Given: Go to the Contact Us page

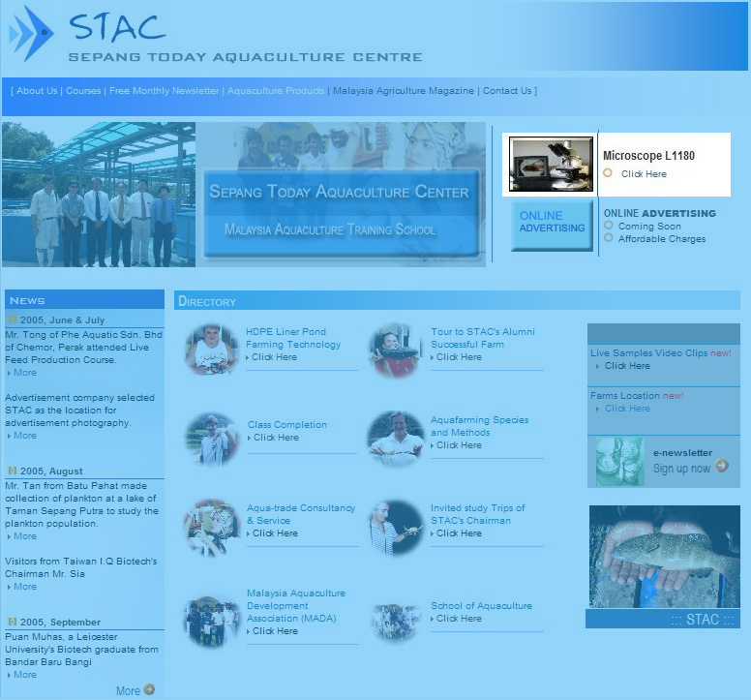Looking at the screenshot, I should [507, 91].
